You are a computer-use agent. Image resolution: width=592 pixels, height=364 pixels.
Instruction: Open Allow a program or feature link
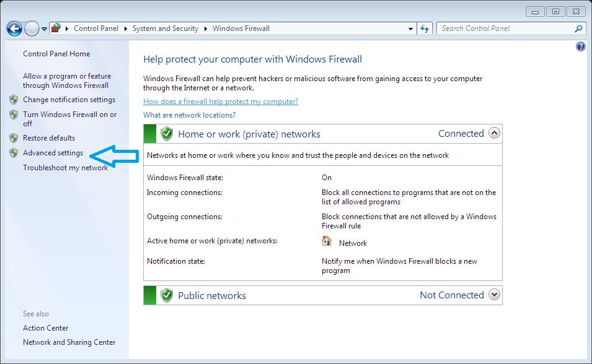pos(67,80)
